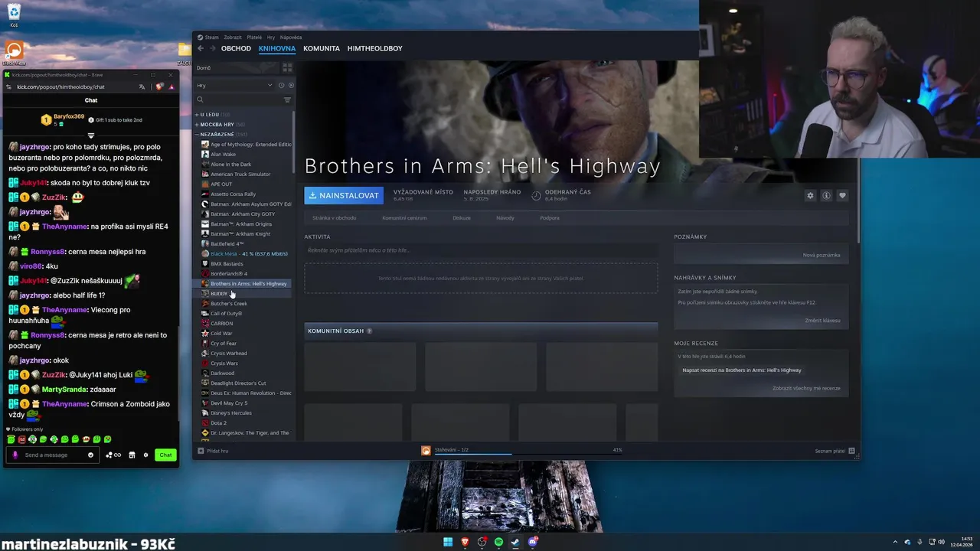Image resolution: width=980 pixels, height=551 pixels.
Task: Switch to KOMUNITA tab
Action: pos(322,48)
